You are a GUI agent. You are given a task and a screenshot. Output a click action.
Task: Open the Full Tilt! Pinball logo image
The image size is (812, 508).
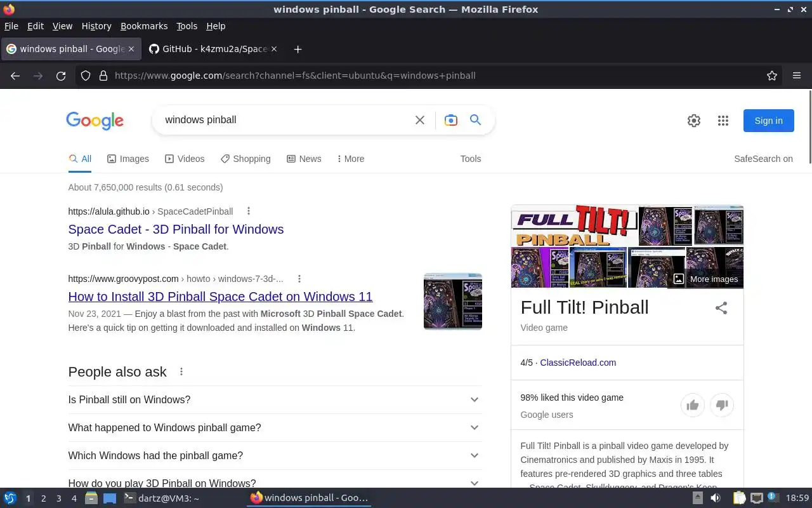(x=574, y=225)
